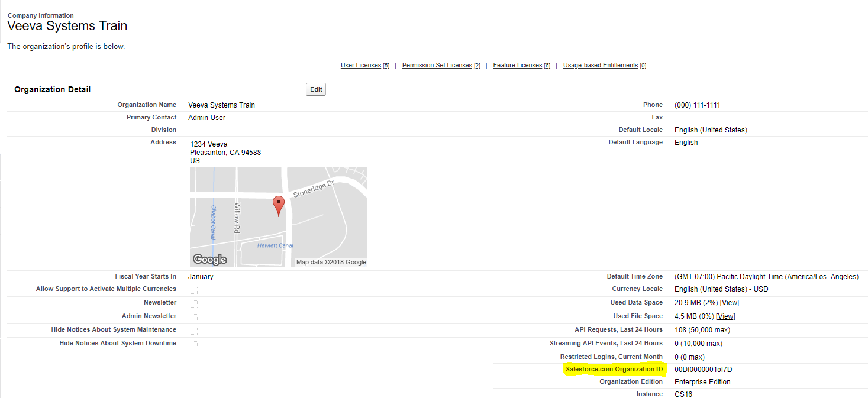Toggle Allow Support to Activate Multiple Currencies checkbox

click(194, 290)
